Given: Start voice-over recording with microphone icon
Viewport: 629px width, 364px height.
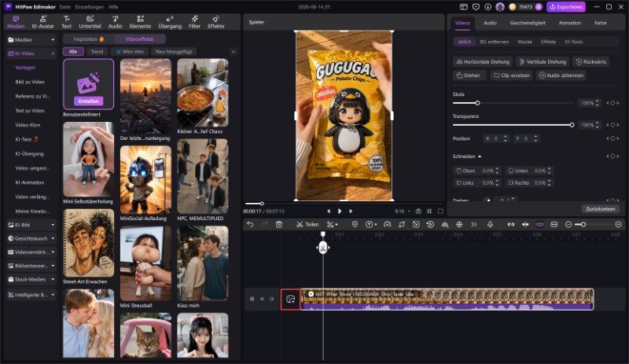Looking at the screenshot, I should click(490, 224).
